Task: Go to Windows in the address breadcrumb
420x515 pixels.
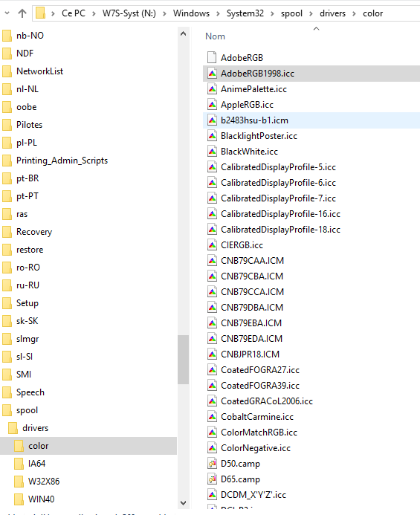Action: [191, 13]
